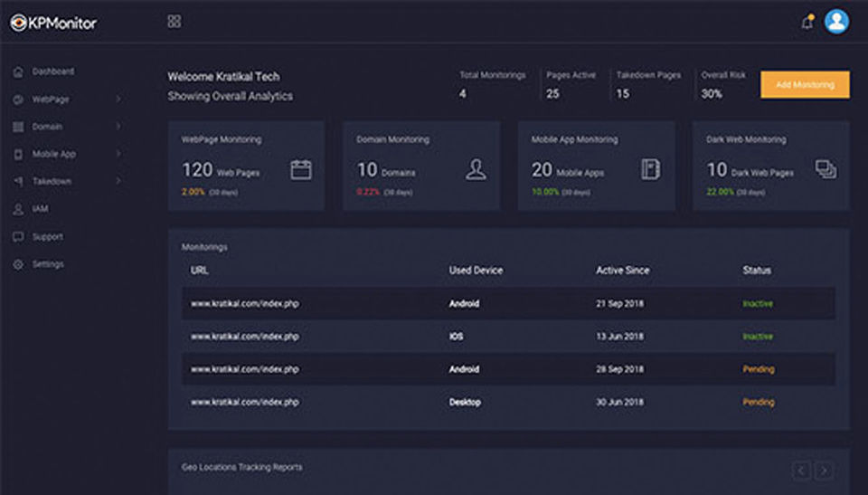Viewport: 868px width, 495px height.
Task: Open Dashboard in the sidebar
Action: click(53, 71)
